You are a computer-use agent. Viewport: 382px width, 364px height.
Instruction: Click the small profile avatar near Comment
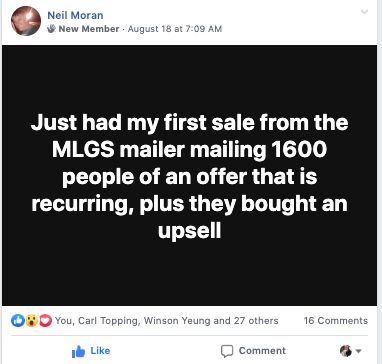pos(346,351)
